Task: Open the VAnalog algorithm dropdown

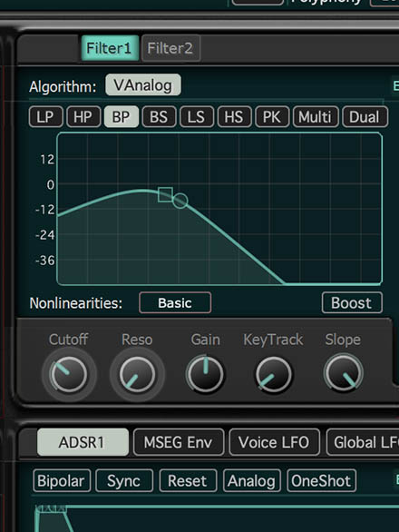Action: pos(143,84)
